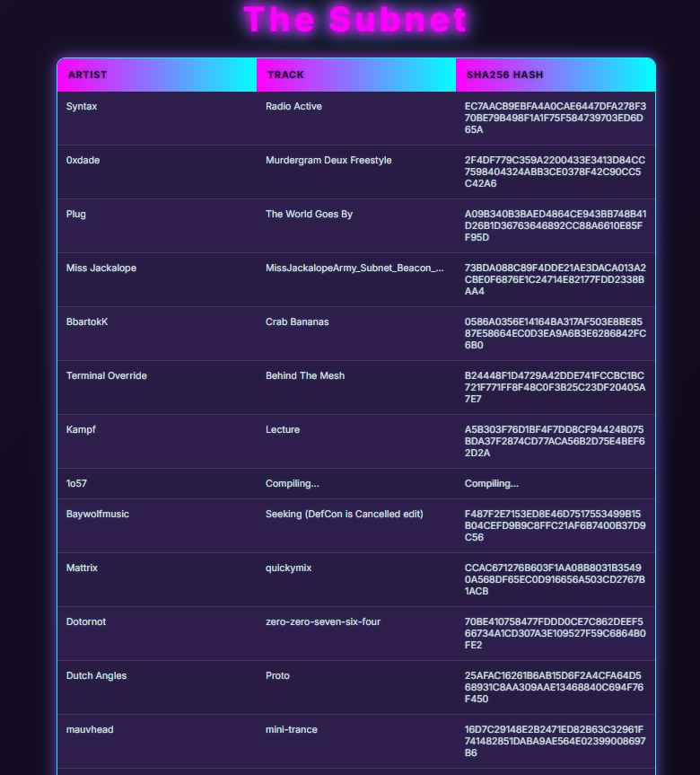Image resolution: width=700 pixels, height=775 pixels.
Task: Click track 'Seeking (DefCon is Cancelled edit)'
Action: 345,514
